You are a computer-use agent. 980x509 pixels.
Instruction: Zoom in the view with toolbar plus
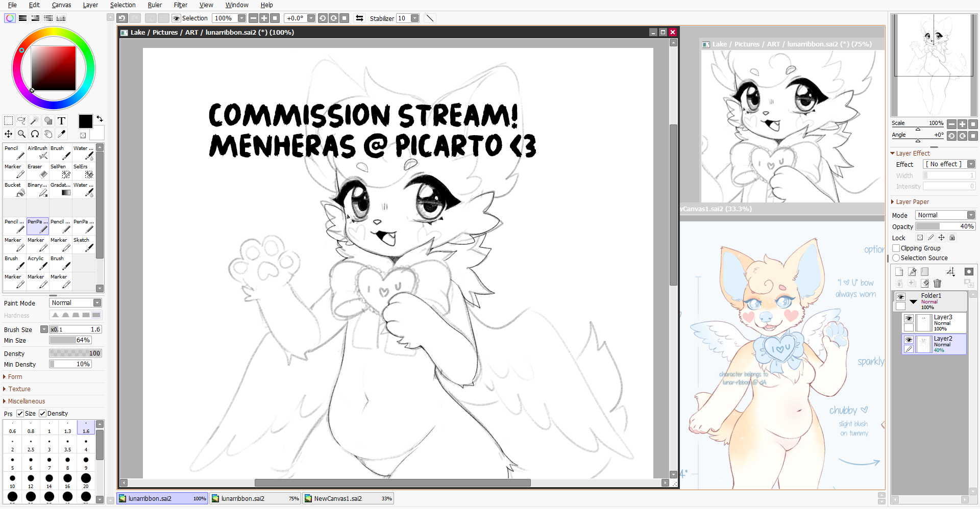coord(264,18)
